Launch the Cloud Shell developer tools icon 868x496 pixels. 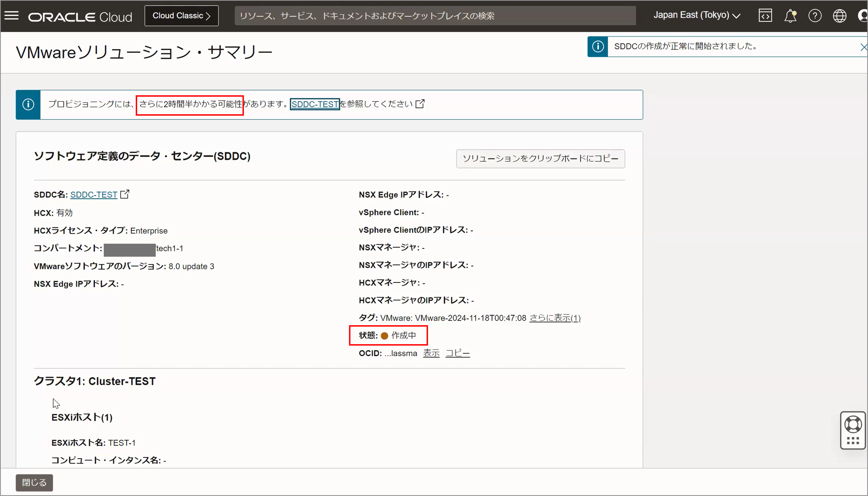(765, 16)
